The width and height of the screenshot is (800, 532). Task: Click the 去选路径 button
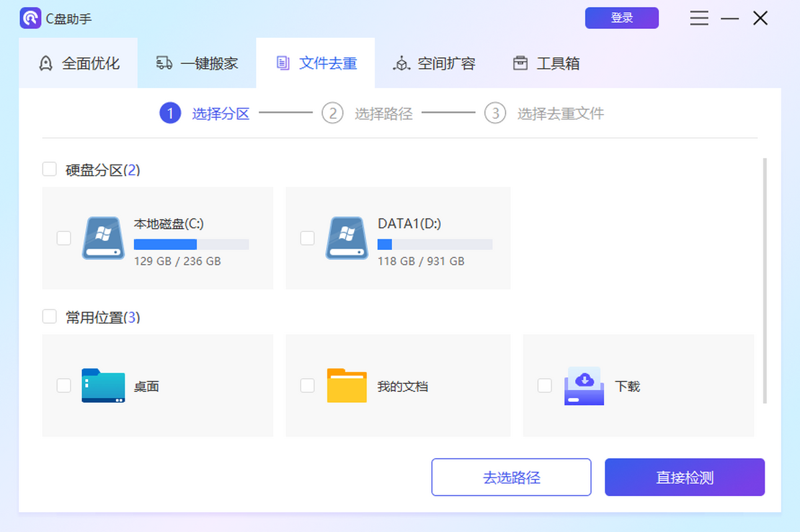point(511,477)
